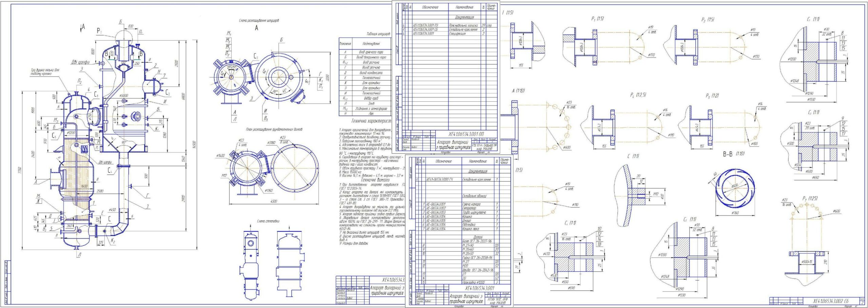
Task: Select the 'Вихід конденсату' nozzle table cell
Action: [x=371, y=73]
